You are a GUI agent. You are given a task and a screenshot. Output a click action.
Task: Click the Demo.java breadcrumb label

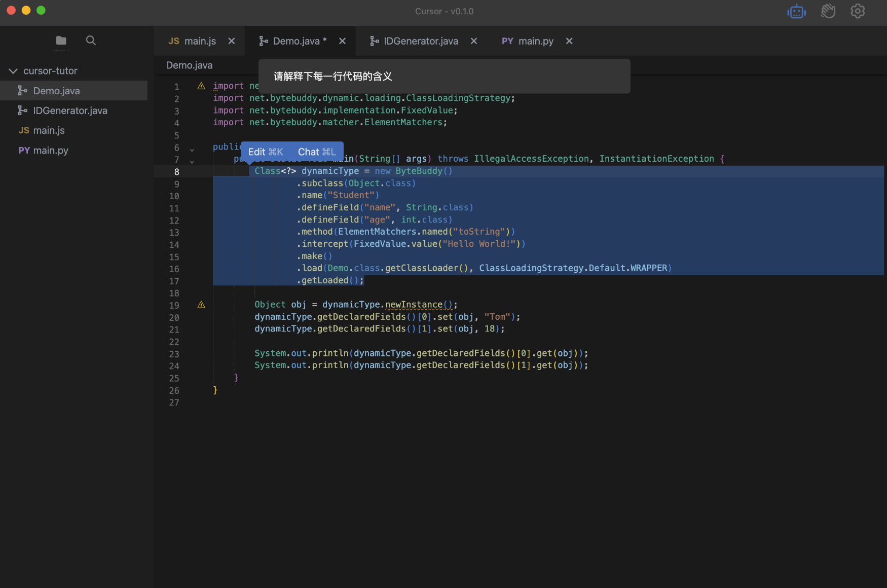tap(189, 65)
